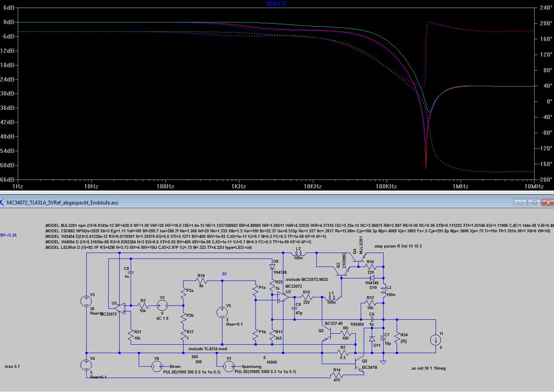Select diode D11 in the schematic
The width and height of the screenshot is (554, 392).
372,339
